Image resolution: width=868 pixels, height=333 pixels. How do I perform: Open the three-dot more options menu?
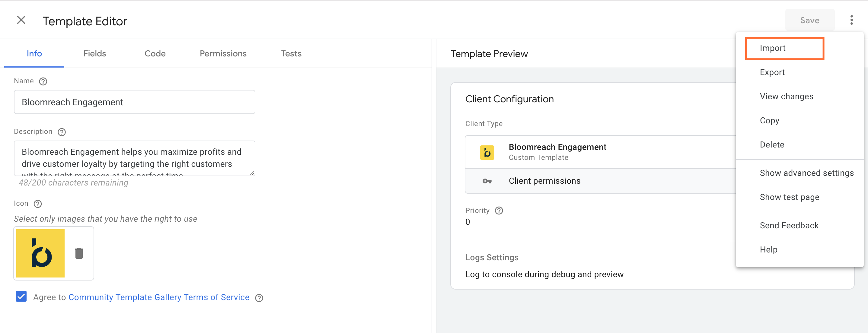point(851,20)
